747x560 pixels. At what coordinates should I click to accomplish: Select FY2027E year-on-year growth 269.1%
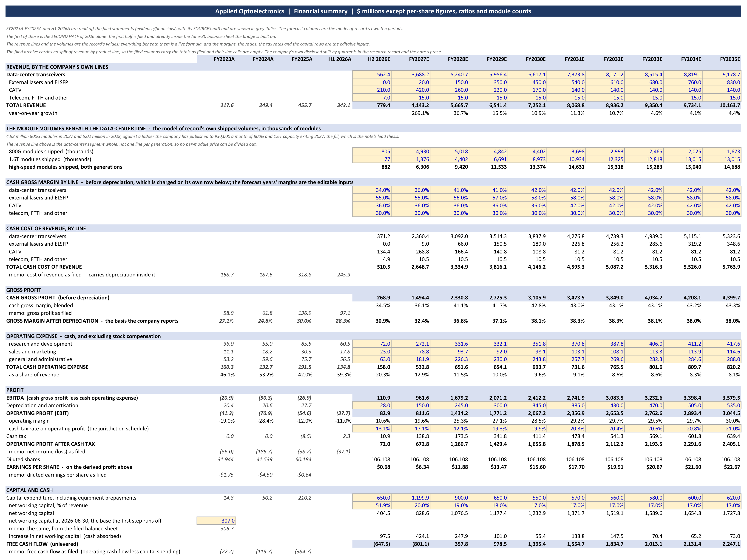[x=420, y=113]
